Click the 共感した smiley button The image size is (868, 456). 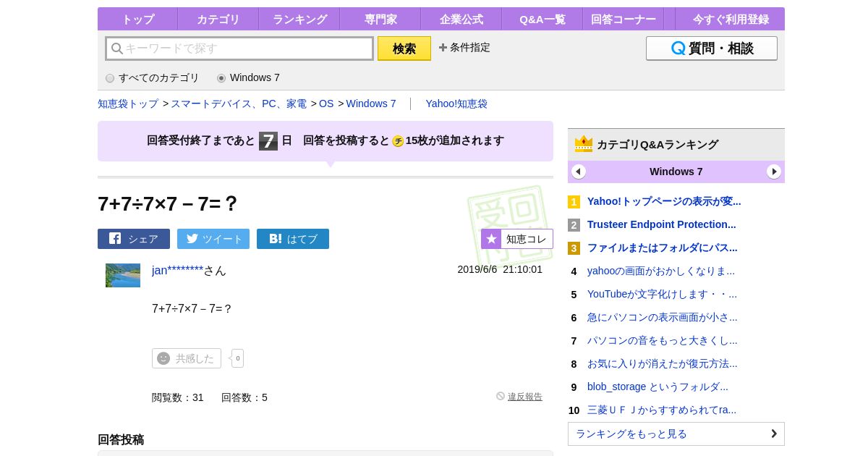point(187,358)
